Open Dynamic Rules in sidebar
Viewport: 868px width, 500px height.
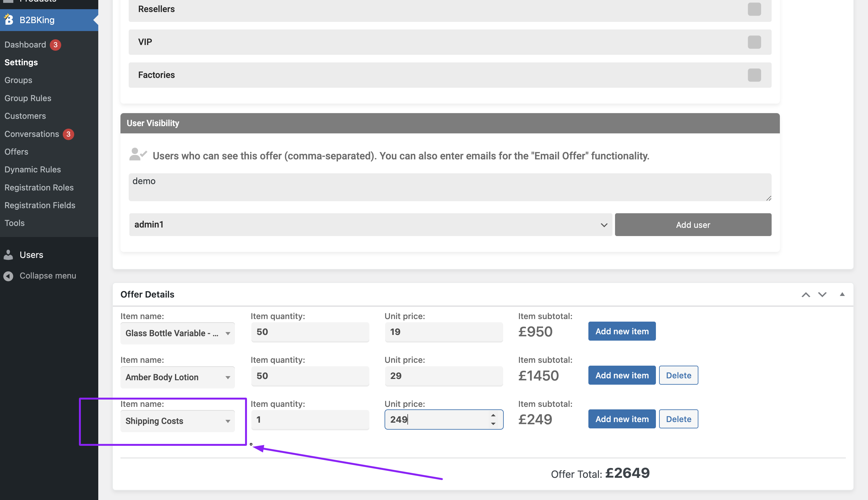33,170
